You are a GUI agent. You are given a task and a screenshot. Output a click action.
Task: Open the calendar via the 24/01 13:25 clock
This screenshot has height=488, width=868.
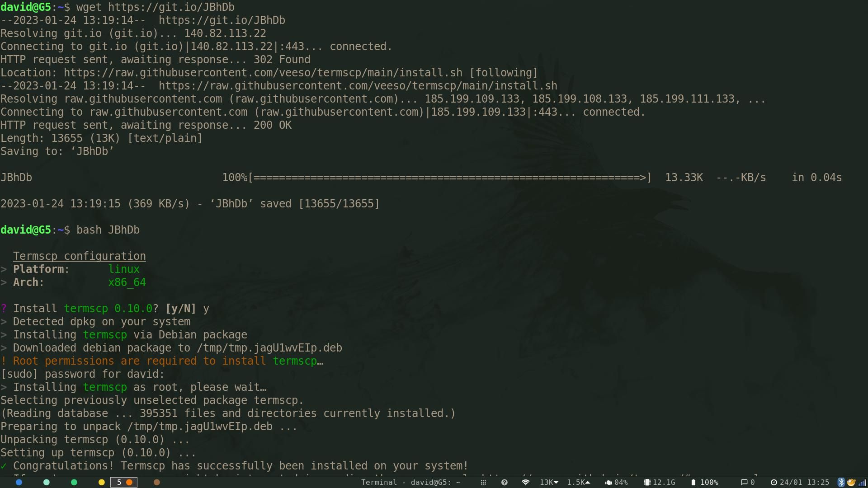pos(800,482)
